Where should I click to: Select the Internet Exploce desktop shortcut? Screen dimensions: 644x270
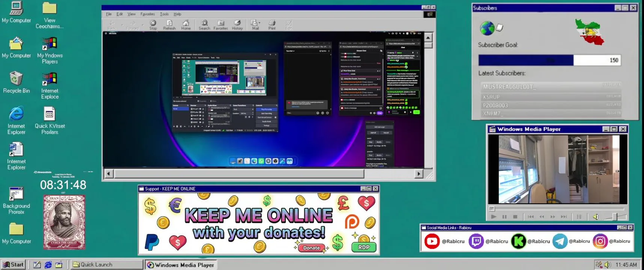[49, 85]
